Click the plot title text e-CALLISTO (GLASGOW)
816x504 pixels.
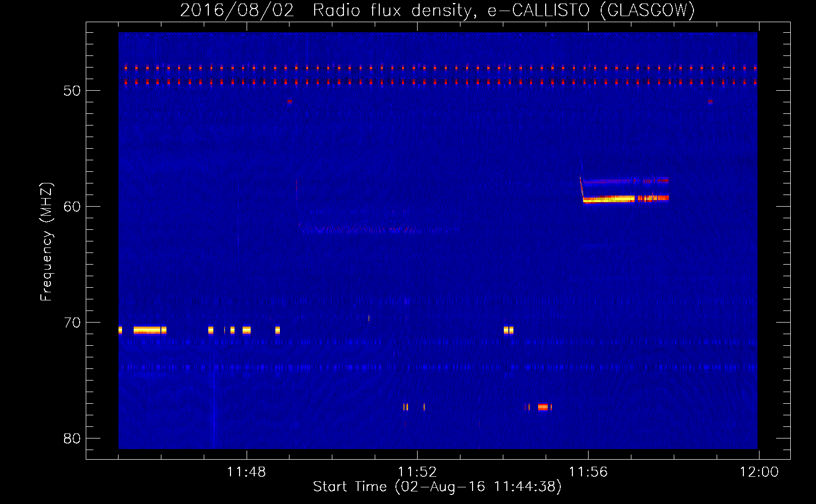(591, 10)
